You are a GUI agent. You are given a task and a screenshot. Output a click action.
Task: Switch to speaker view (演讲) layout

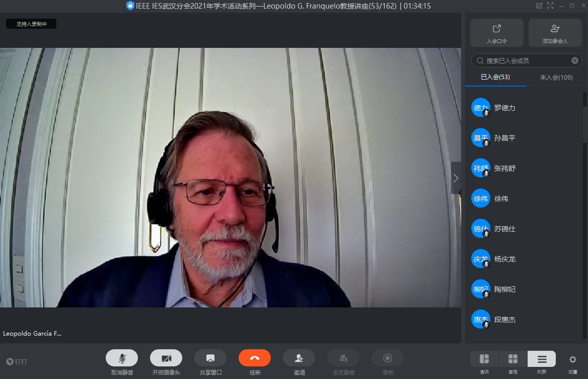[x=484, y=359]
